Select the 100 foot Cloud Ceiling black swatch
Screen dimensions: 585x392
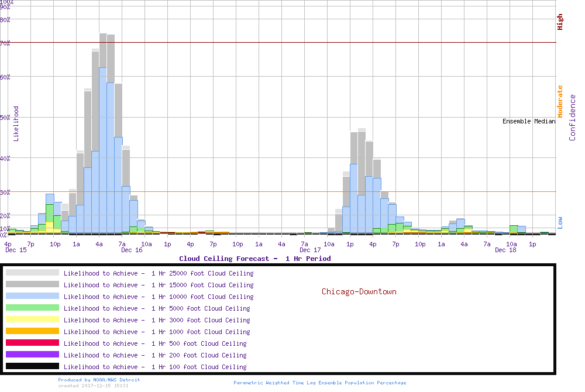(x=32, y=366)
